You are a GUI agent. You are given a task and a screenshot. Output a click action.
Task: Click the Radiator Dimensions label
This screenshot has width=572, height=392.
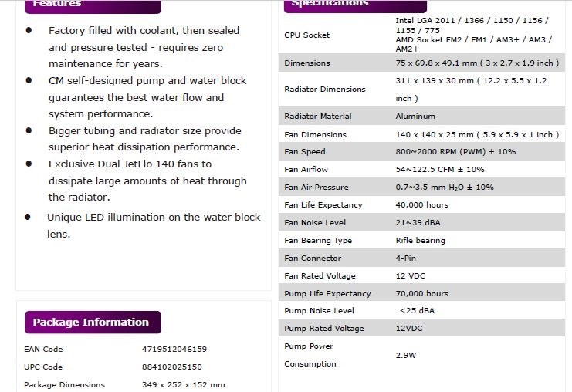[325, 89]
